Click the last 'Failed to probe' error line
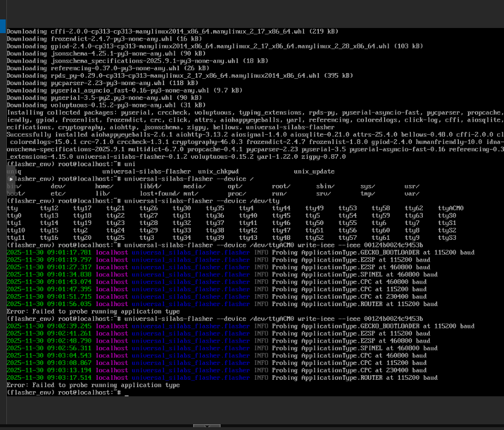This screenshot has height=430, width=504. [93, 385]
